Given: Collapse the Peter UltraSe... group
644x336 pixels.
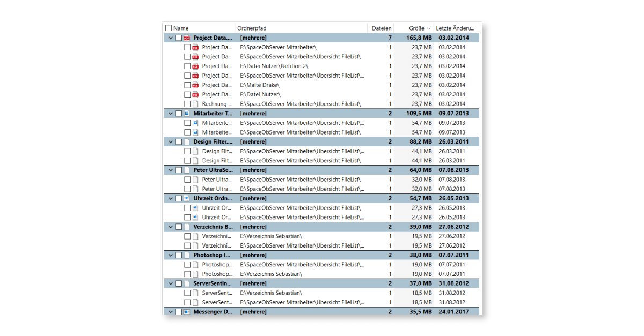Looking at the screenshot, I should (x=171, y=170).
